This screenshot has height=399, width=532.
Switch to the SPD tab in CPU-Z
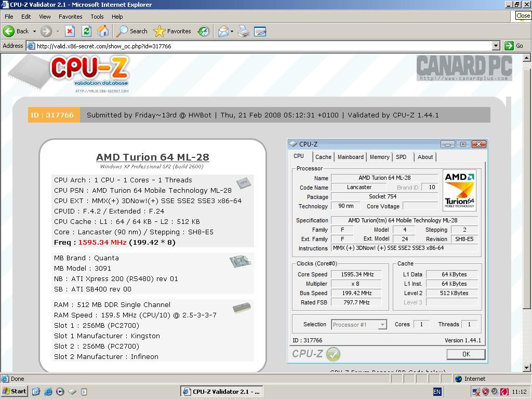pyautogui.click(x=401, y=157)
